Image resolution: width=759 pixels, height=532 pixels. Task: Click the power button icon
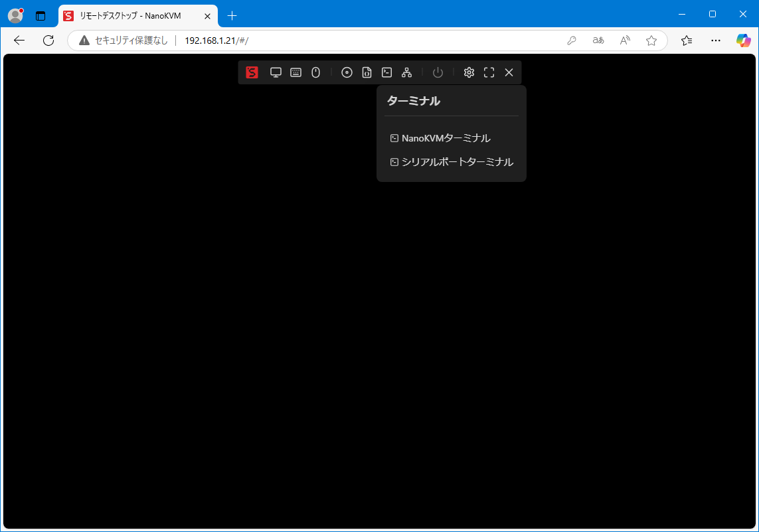tap(438, 72)
